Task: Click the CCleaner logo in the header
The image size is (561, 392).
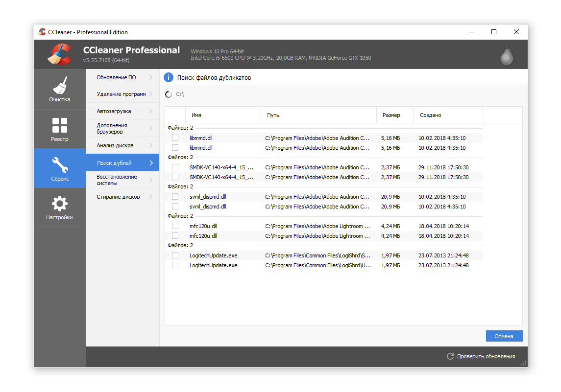Action: (x=59, y=54)
